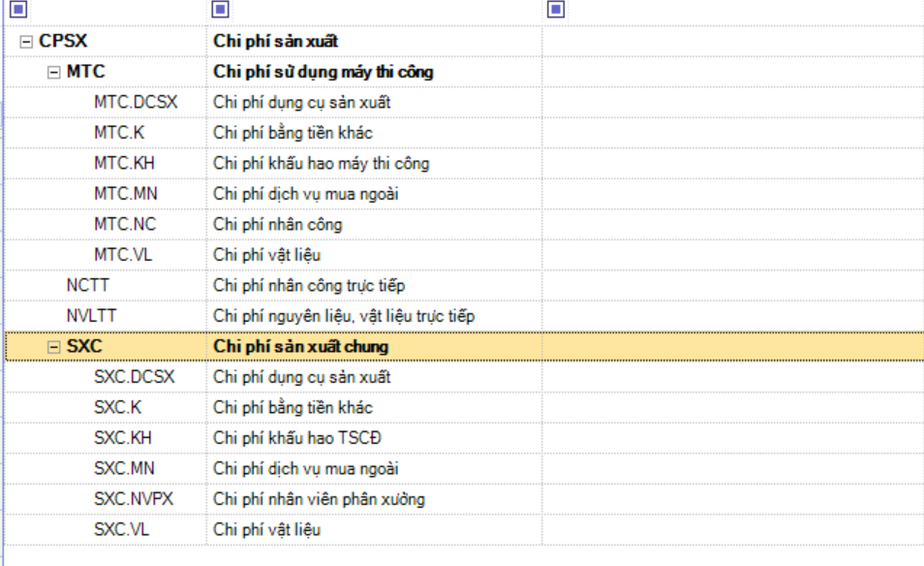This screenshot has height=566, width=924.
Task: Click 'Chi phí nguyên liệu, vật liệu trực tiếp'
Action: point(344,316)
